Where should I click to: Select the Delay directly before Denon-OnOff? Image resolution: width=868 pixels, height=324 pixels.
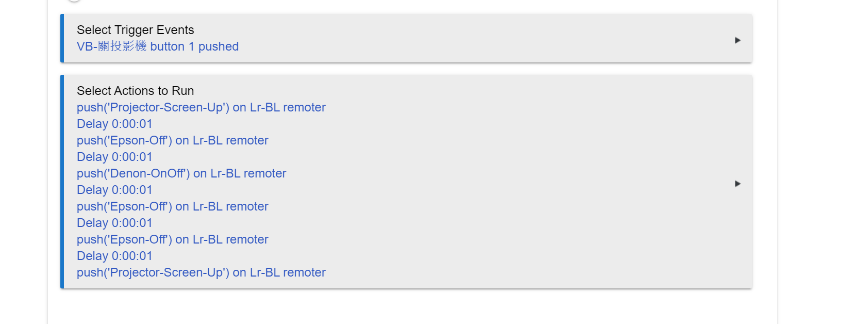pyautogui.click(x=114, y=157)
